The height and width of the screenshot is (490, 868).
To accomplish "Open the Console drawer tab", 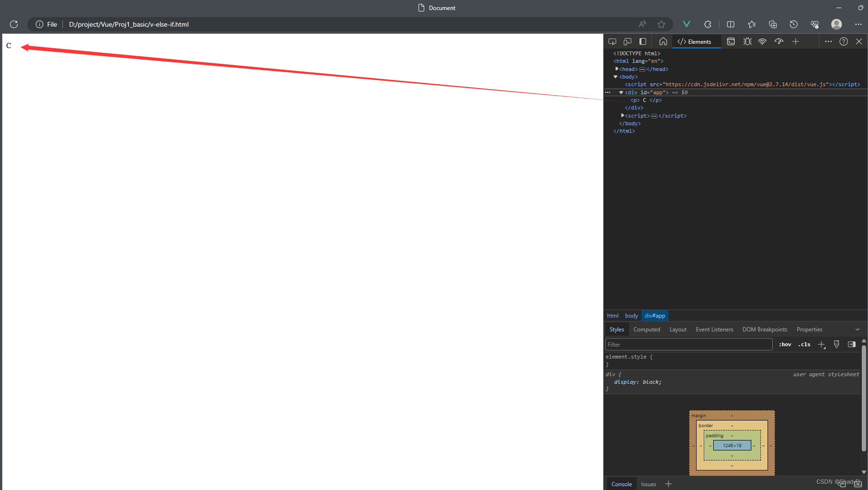I will click(621, 484).
